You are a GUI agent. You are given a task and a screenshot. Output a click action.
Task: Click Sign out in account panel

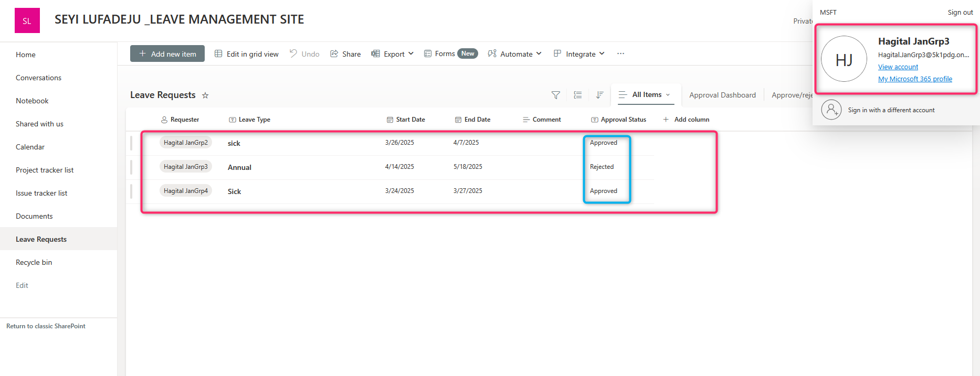click(960, 13)
